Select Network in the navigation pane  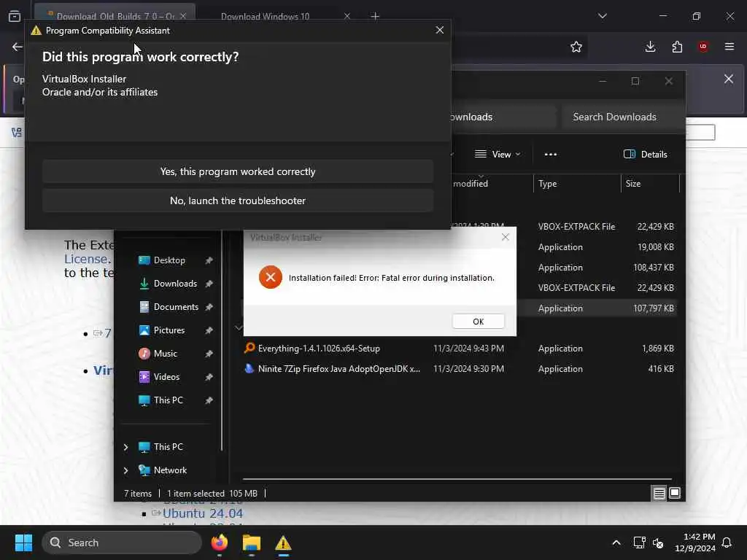click(x=170, y=470)
